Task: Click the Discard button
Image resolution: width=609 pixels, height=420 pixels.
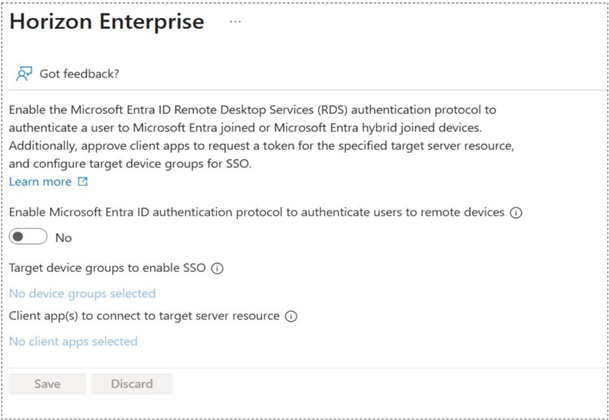Action: click(x=132, y=384)
